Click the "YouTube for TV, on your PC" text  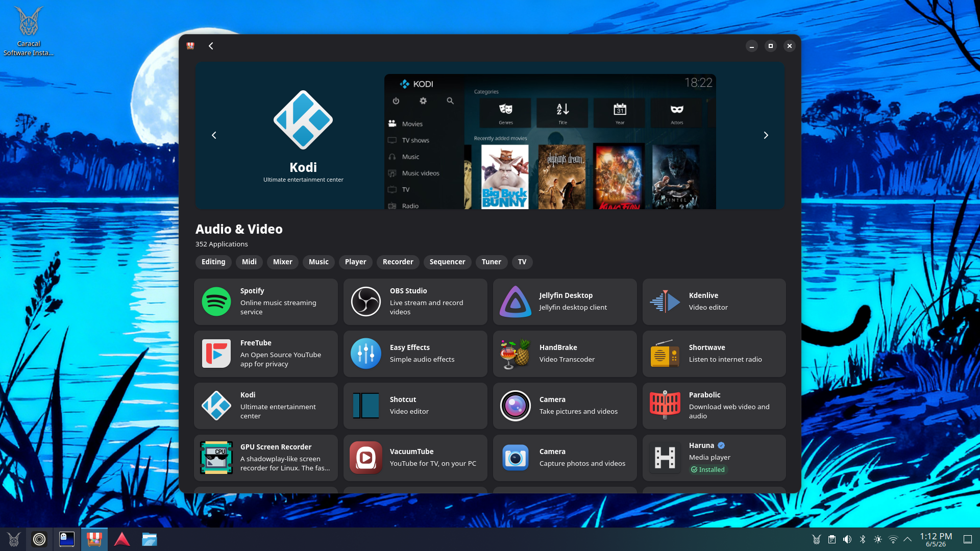pyautogui.click(x=433, y=463)
